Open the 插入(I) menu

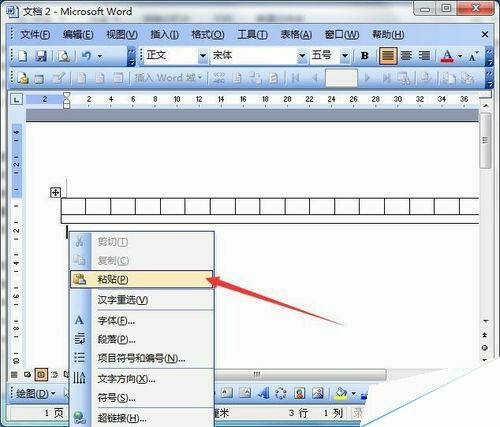click(164, 34)
